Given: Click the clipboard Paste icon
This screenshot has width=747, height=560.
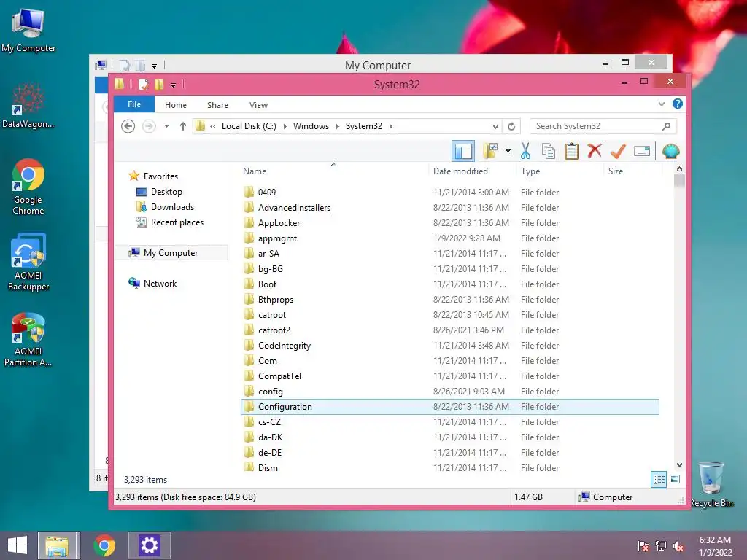Looking at the screenshot, I should pyautogui.click(x=571, y=152).
